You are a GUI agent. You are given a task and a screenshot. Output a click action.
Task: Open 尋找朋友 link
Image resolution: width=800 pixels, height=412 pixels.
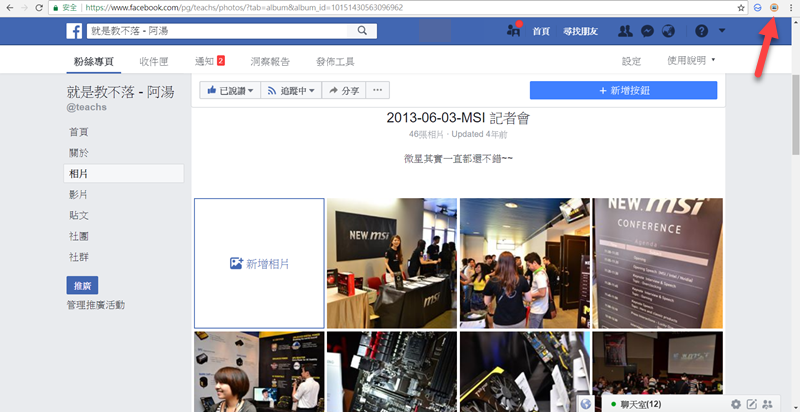coord(580,31)
